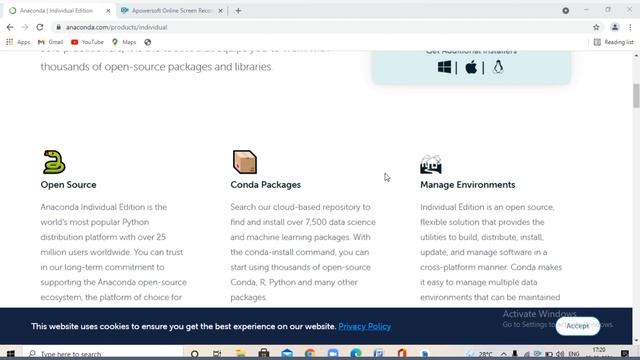Screen dimensions: 640x360
Task: Open Microsoft Store from the taskbar
Action: [x=264, y=353]
